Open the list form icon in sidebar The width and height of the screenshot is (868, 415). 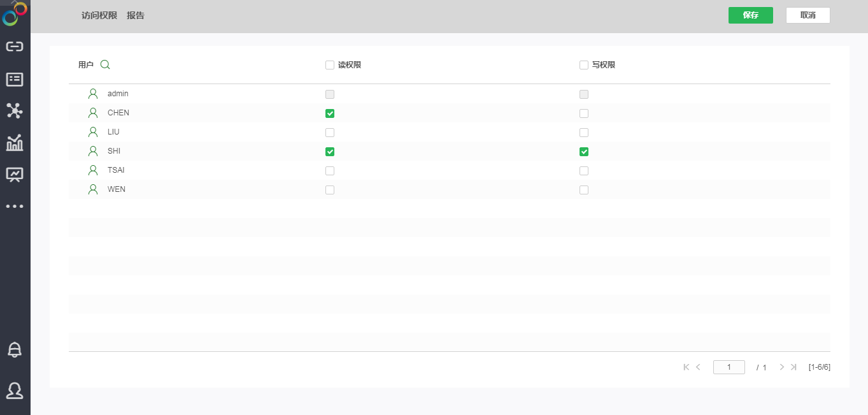point(15,79)
